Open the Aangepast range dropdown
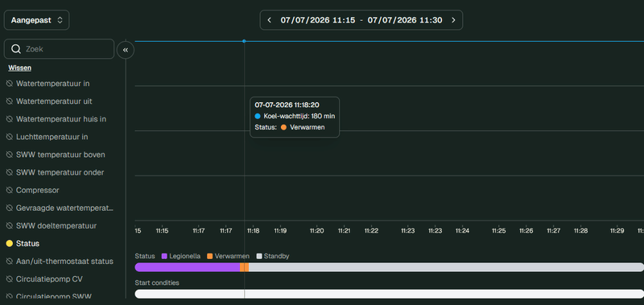Screen dimensions: 644x305 pos(36,20)
